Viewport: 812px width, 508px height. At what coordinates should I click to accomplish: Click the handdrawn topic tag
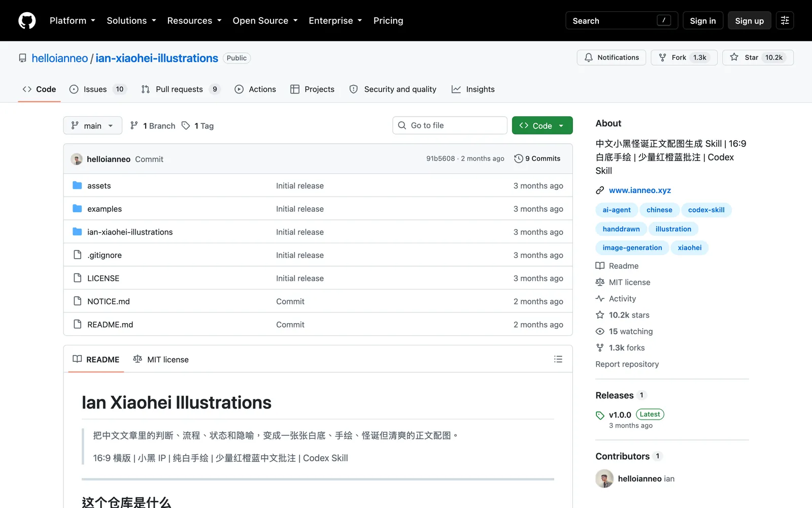coord(621,229)
